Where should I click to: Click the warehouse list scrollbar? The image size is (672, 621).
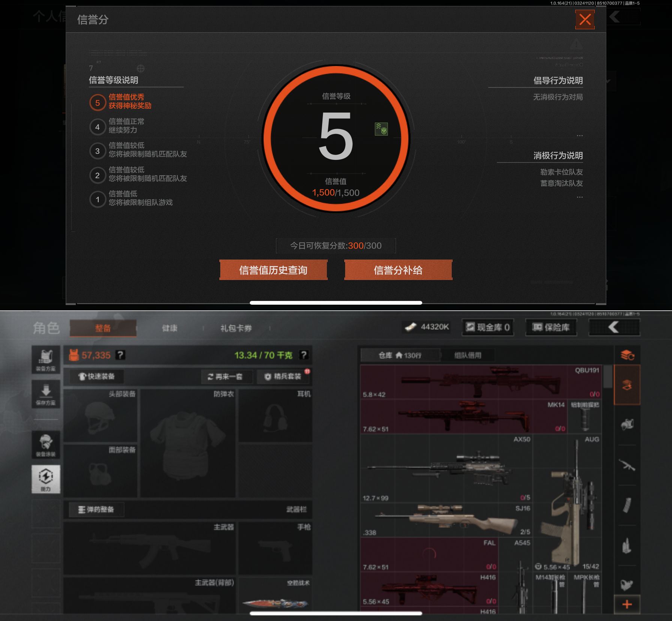tap(607, 377)
